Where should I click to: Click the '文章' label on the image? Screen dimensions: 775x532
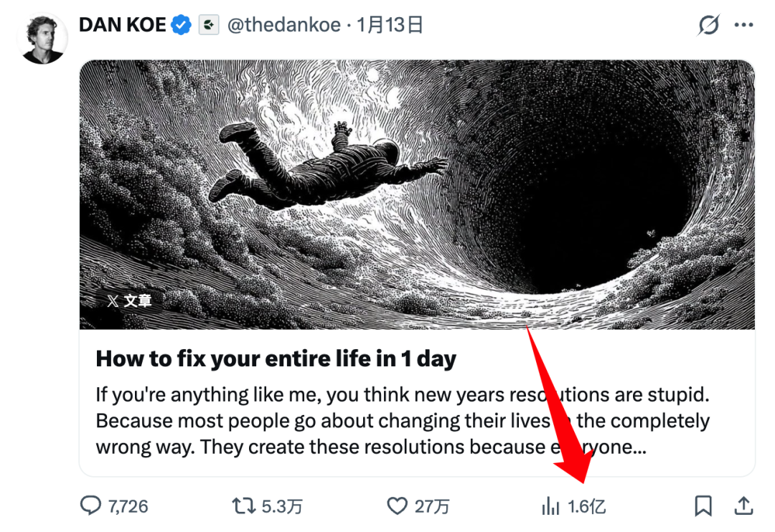click(131, 300)
